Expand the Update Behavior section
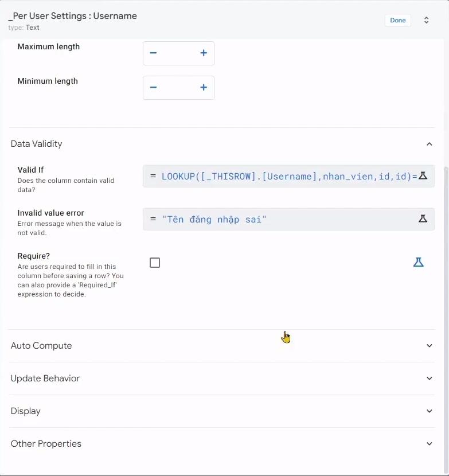449x476 pixels. [430, 379]
